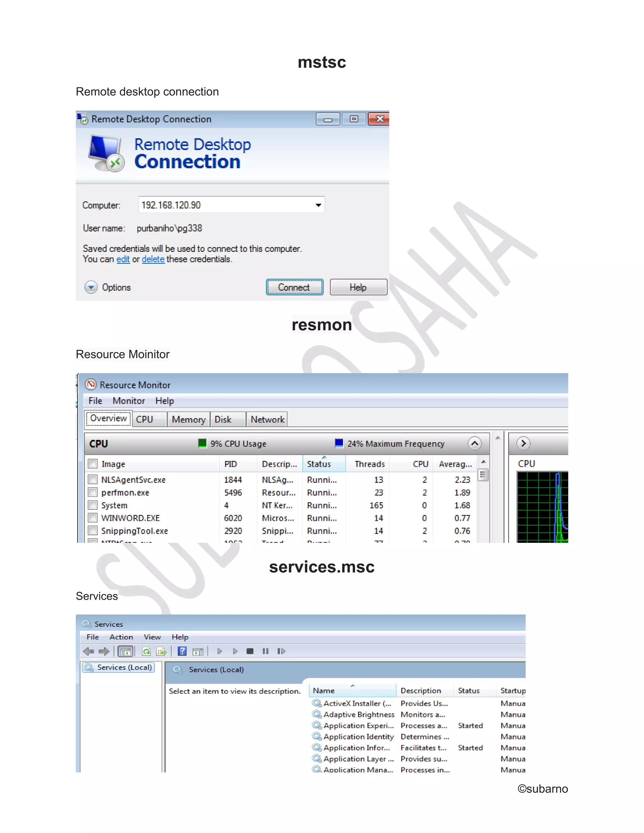The height and width of the screenshot is (833, 644).
Task: Select the Overview tab
Action: (x=108, y=418)
